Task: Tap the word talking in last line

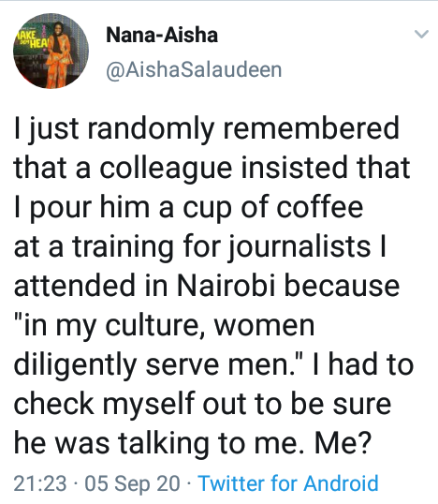Action: click(164, 444)
